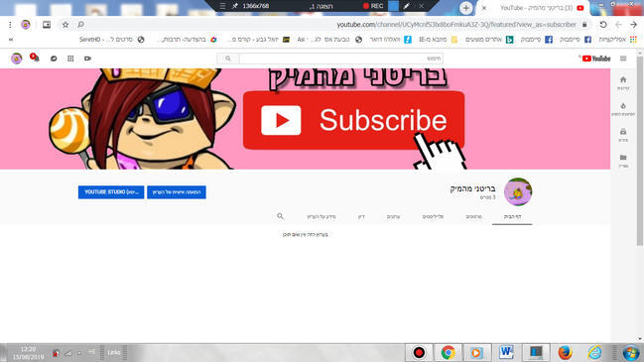Click the recorder pin icon

(235, 6)
